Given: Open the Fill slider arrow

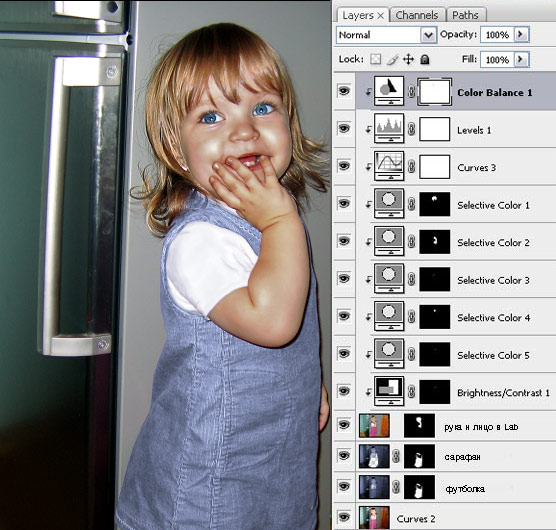Looking at the screenshot, I should (521, 59).
